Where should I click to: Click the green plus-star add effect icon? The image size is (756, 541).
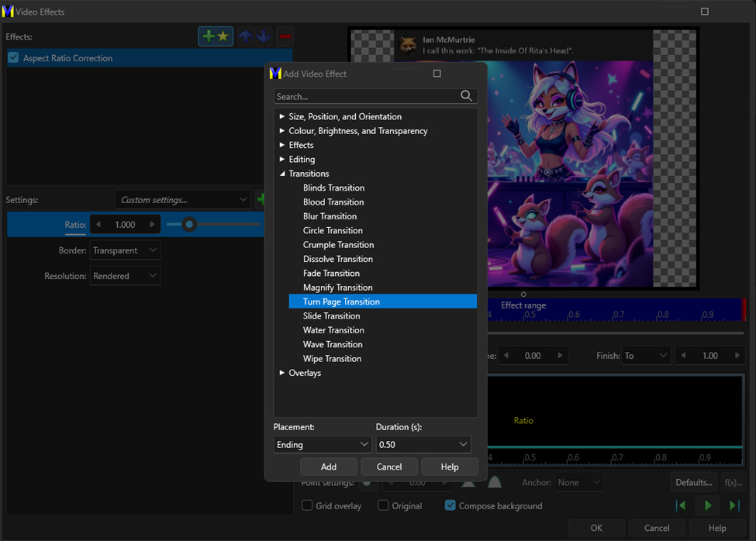(x=216, y=36)
